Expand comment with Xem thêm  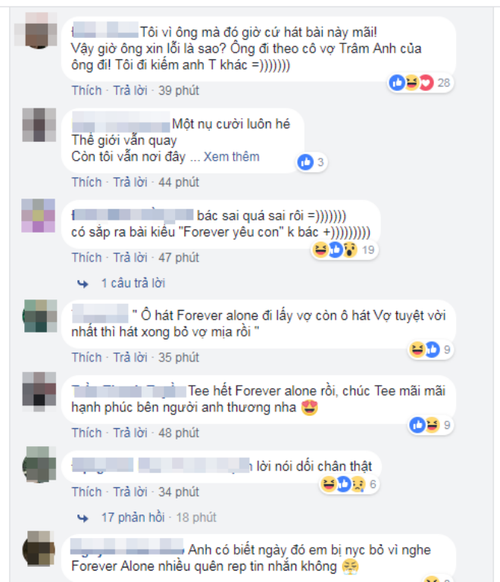click(x=231, y=157)
